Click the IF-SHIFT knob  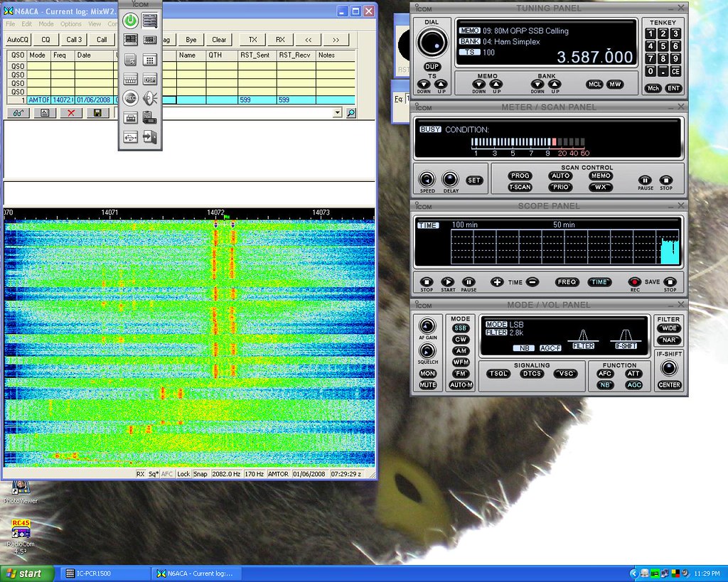669,368
